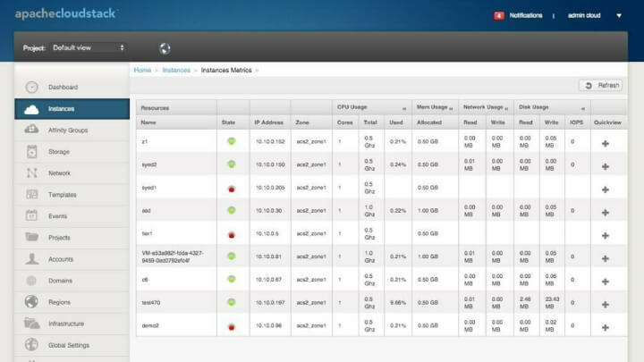Open the Project Default view dropdown
The image size is (644, 362).
[88, 47]
